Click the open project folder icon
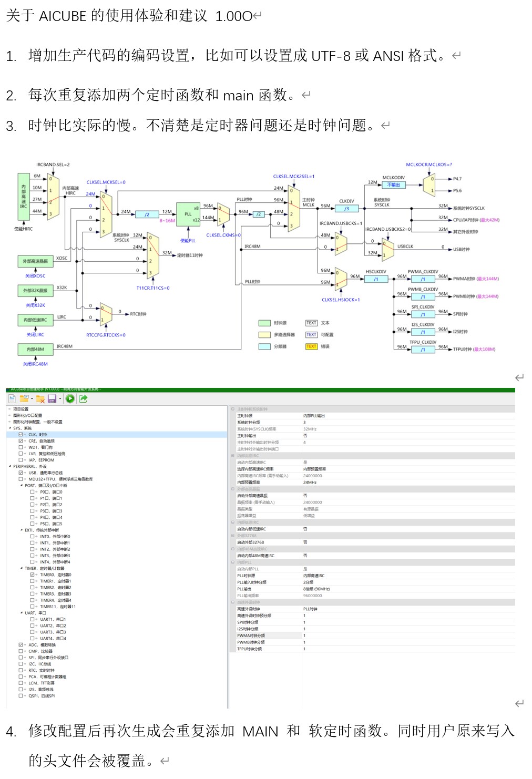Screen dimensions: 532x779 (24, 399)
